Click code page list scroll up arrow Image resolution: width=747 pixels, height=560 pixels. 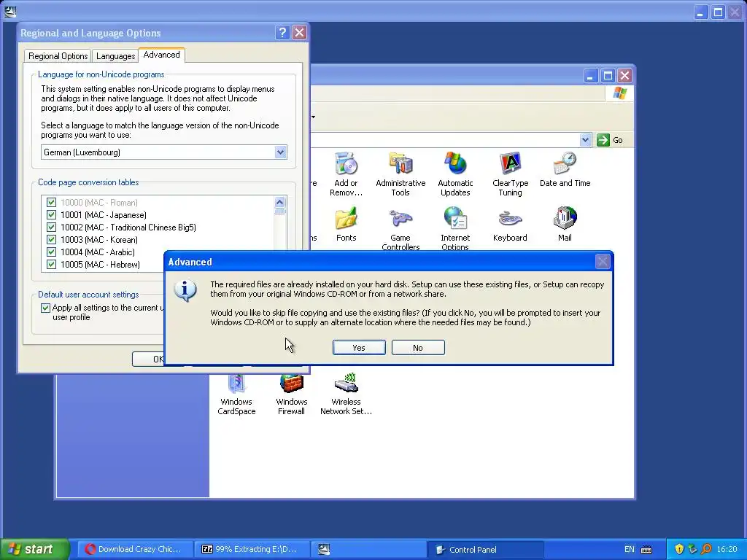tap(280, 203)
